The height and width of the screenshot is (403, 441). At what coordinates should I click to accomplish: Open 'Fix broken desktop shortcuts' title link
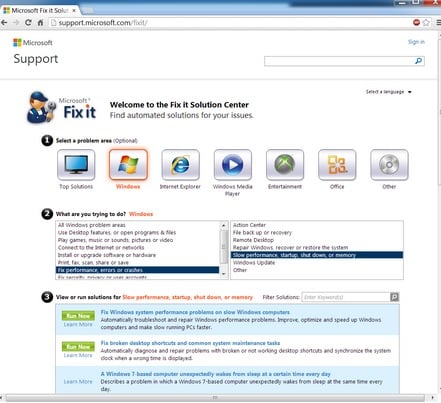(x=190, y=343)
